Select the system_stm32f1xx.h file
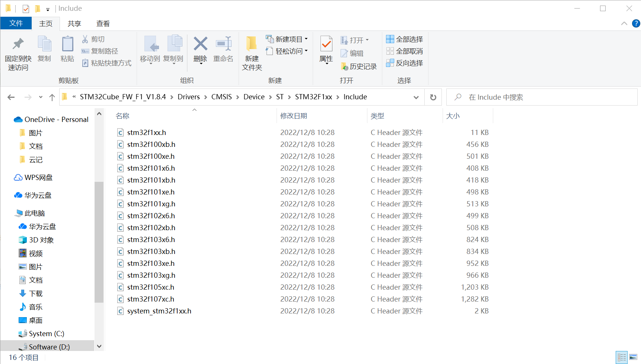 (159, 311)
